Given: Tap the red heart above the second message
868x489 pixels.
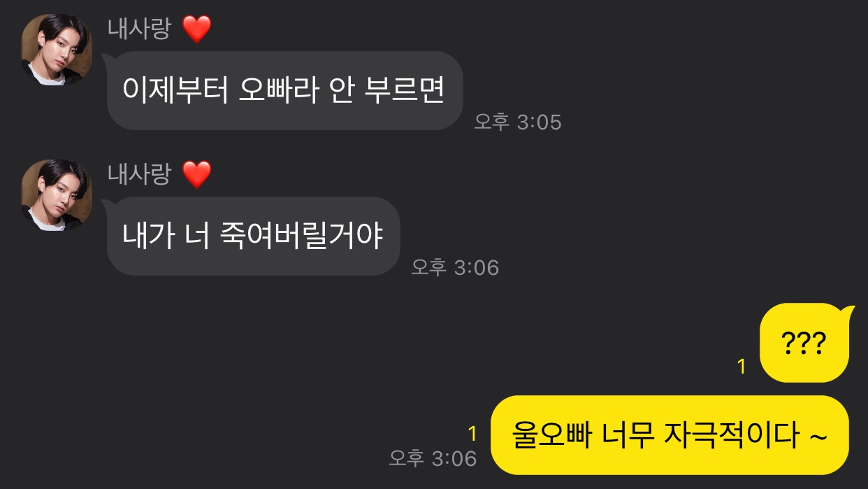Looking at the screenshot, I should click(196, 175).
